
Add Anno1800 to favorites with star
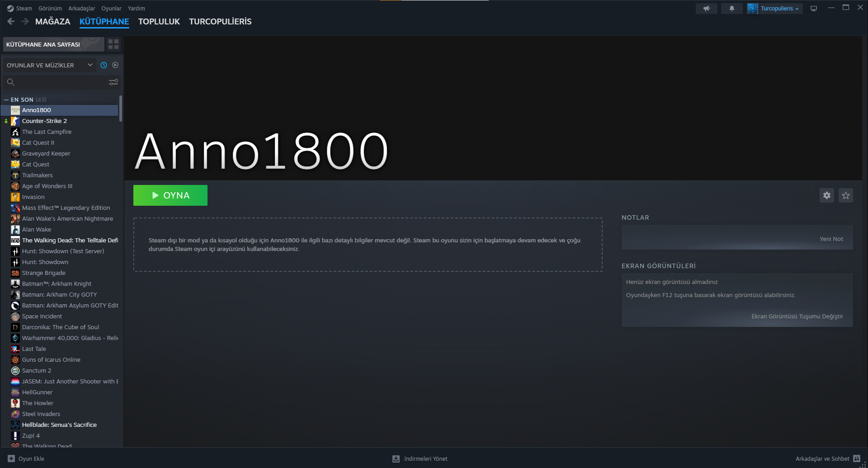(846, 195)
